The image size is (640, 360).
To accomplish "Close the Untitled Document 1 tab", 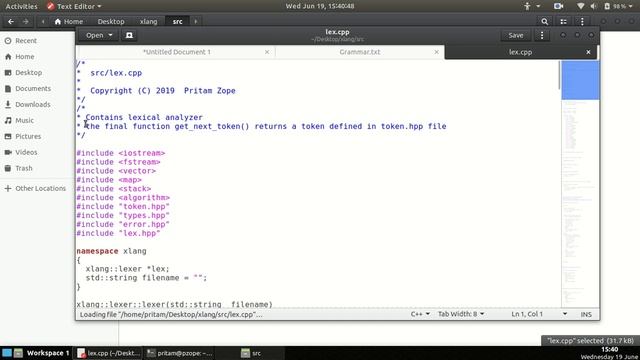I will [x=267, y=52].
